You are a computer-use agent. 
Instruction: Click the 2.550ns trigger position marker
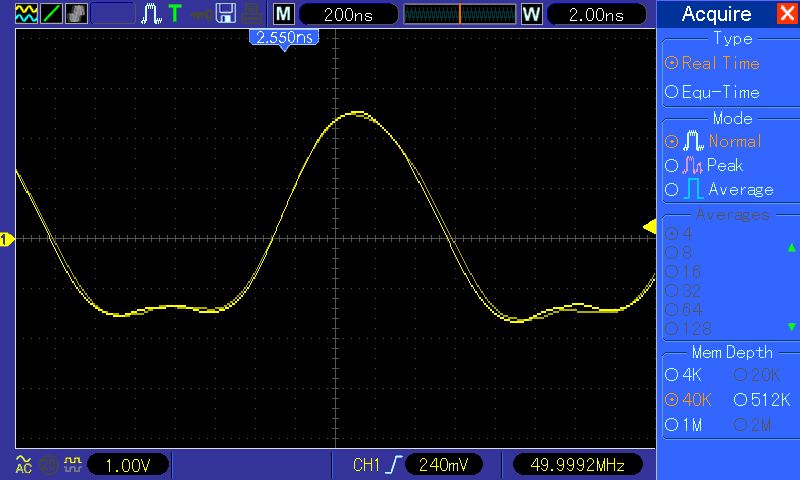point(284,39)
